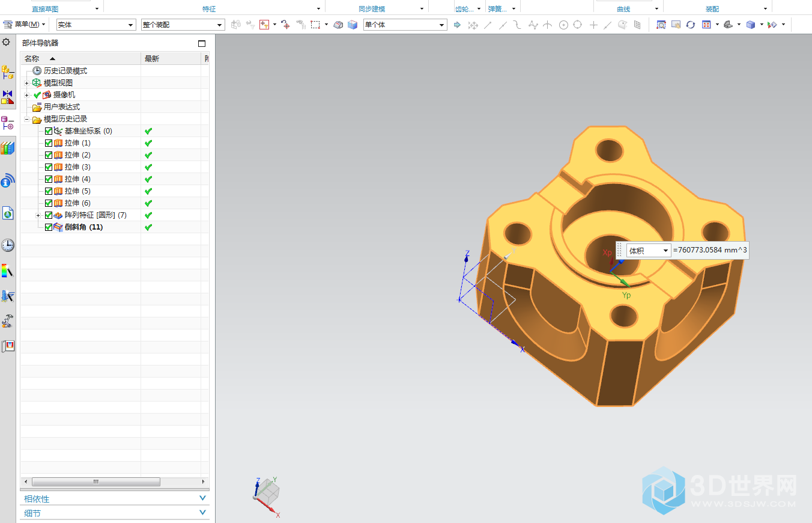Screen dimensions: 812x523
Task: Click the snap point 'Enable Snap Point' arrow icon
Action: coord(457,25)
